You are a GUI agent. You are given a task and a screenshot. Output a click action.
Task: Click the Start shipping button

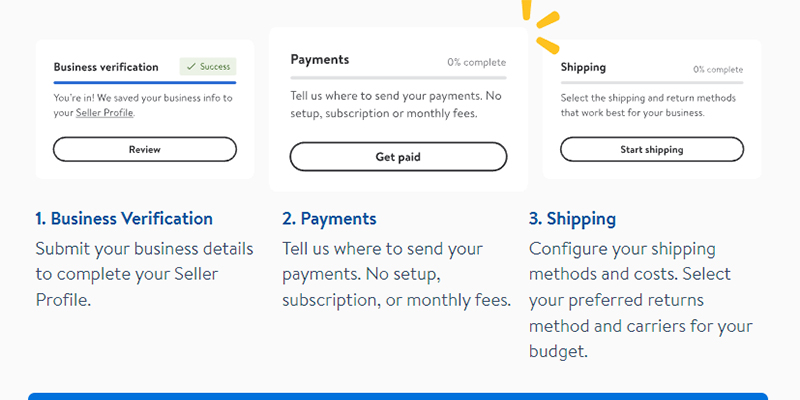click(652, 149)
